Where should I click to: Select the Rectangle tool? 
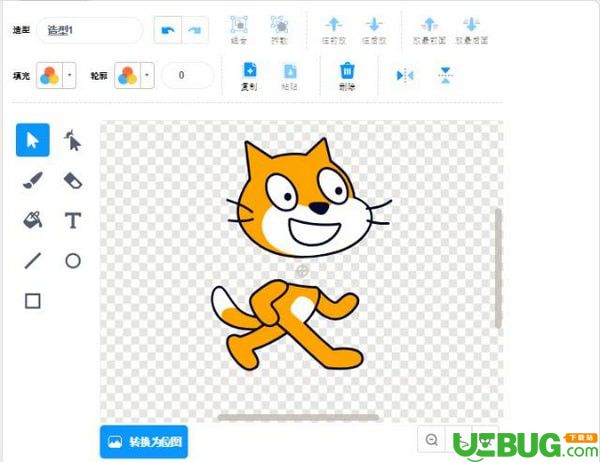click(33, 301)
